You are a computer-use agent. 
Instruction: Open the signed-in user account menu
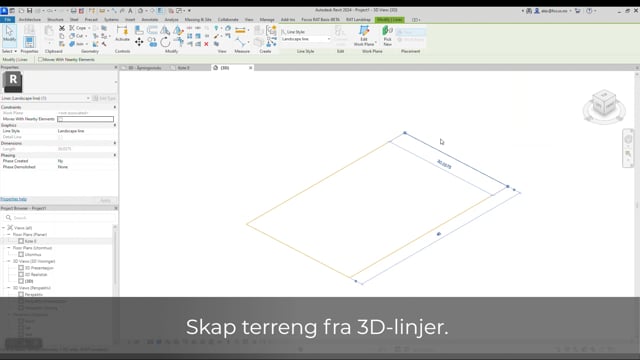554,11
